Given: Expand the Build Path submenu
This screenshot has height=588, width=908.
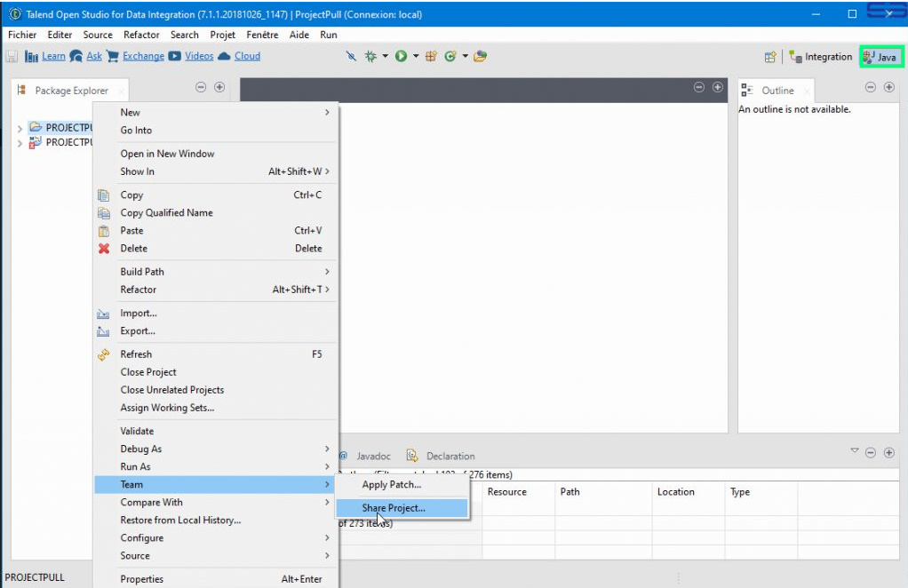Looking at the screenshot, I should (x=215, y=272).
